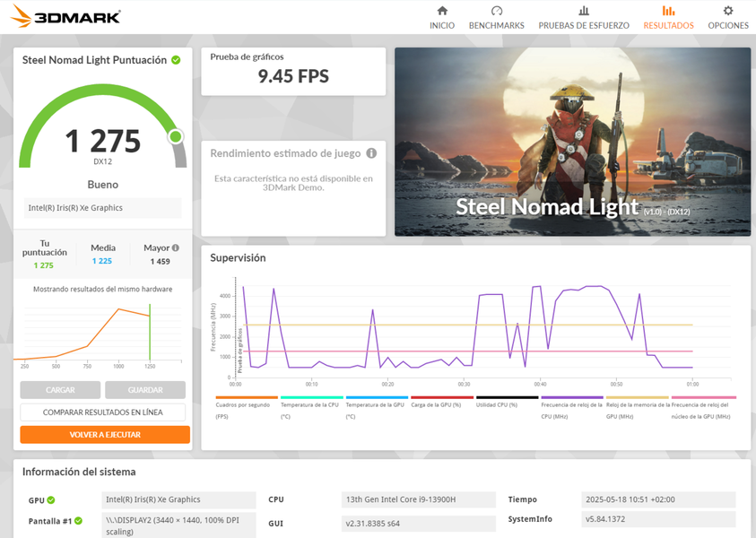Toggle Cuadros por segundo (FPS) legend swatch
The image size is (756, 538).
click(x=247, y=398)
